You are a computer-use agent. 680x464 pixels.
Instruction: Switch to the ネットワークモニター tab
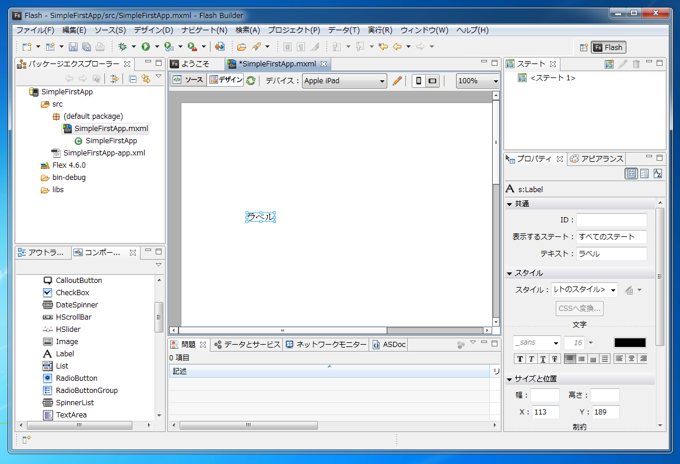[x=326, y=345]
